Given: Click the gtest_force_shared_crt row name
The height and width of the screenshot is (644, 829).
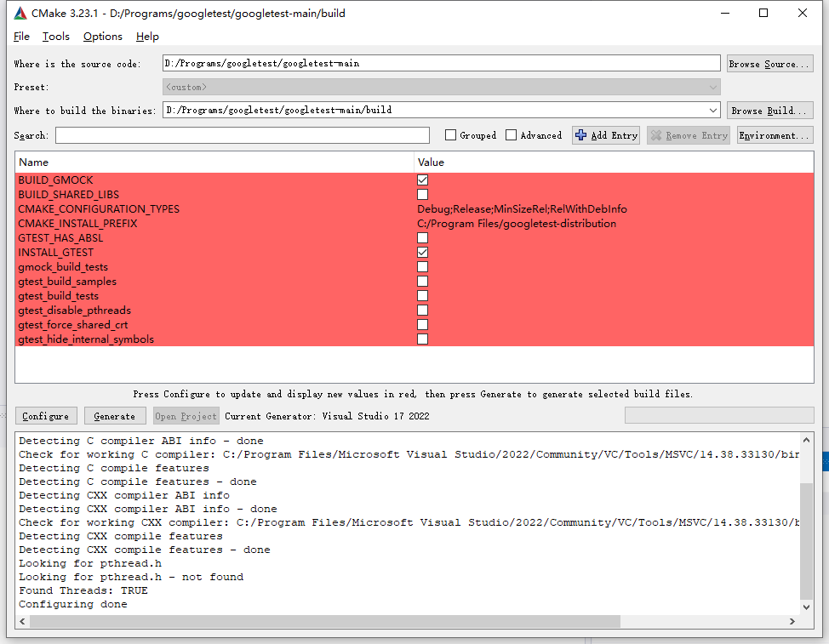Looking at the screenshot, I should pos(73,325).
